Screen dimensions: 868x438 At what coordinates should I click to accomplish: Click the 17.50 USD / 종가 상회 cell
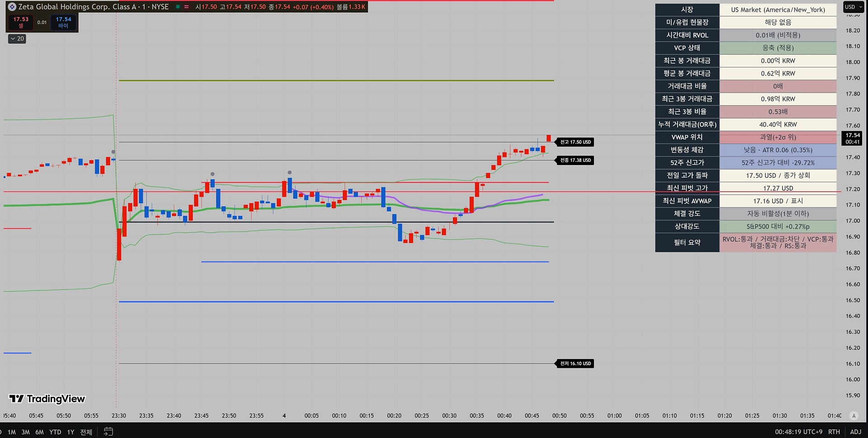(x=778, y=175)
